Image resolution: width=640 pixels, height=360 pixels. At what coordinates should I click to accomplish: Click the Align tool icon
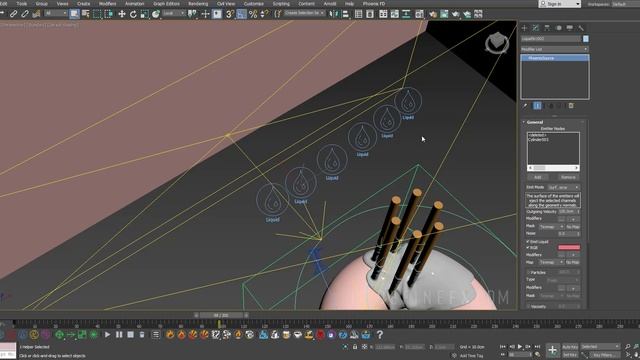click(346, 14)
